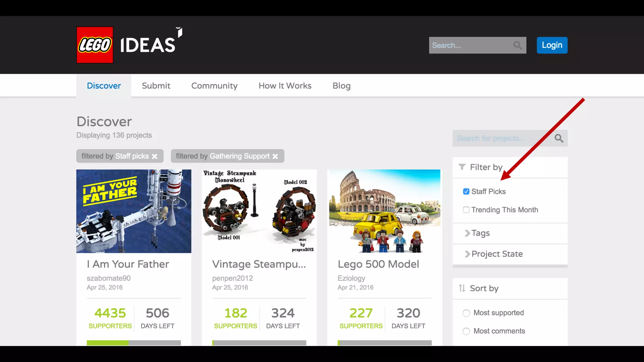644x362 pixels.
Task: Select the Most supported radio button
Action: (x=466, y=313)
